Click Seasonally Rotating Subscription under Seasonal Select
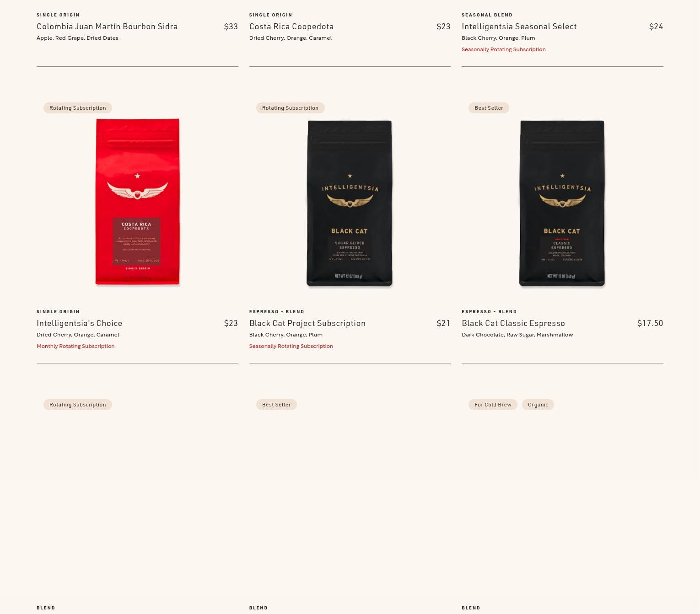The width and height of the screenshot is (700, 614). 504,49
